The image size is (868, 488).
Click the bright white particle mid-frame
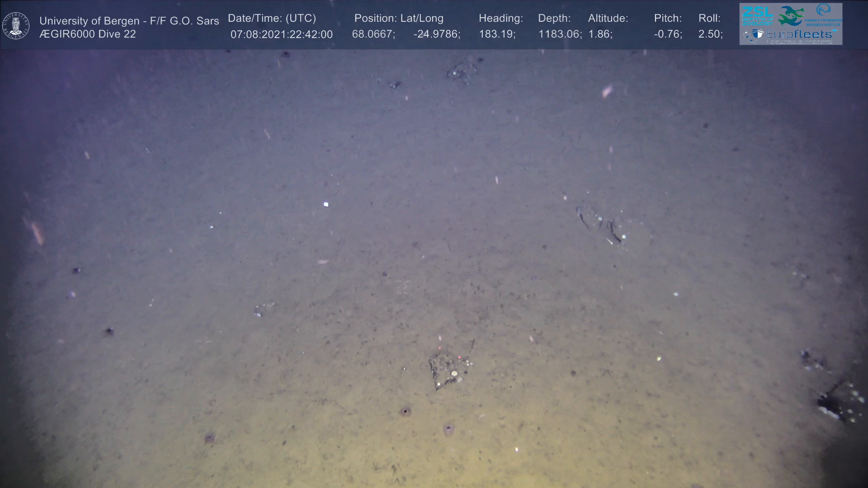coord(326,204)
